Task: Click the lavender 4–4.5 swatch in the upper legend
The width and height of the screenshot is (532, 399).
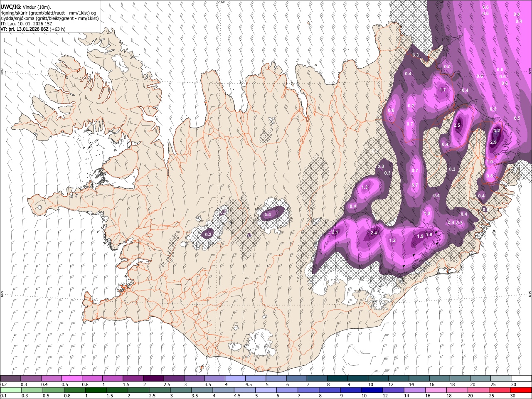Action: [x=235, y=379]
